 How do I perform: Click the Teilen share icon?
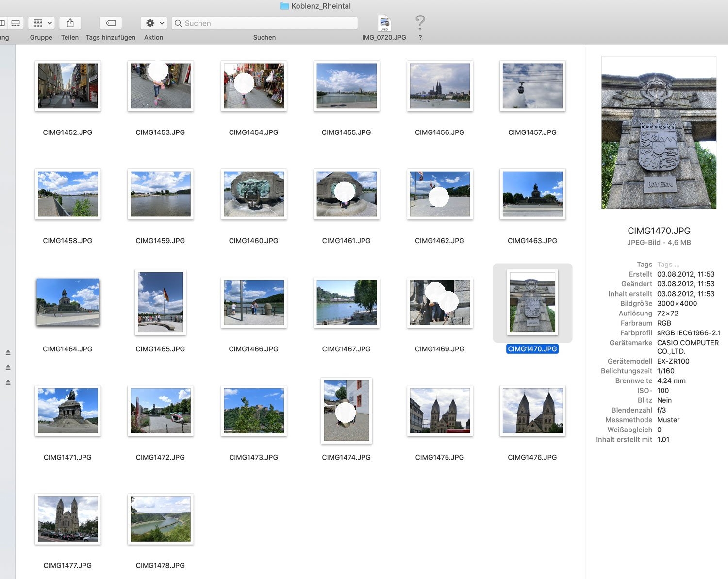70,23
